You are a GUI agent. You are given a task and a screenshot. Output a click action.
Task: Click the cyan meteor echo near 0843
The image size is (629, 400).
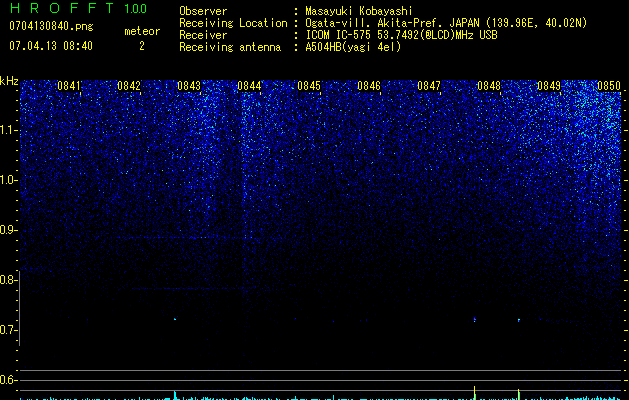click(x=175, y=319)
